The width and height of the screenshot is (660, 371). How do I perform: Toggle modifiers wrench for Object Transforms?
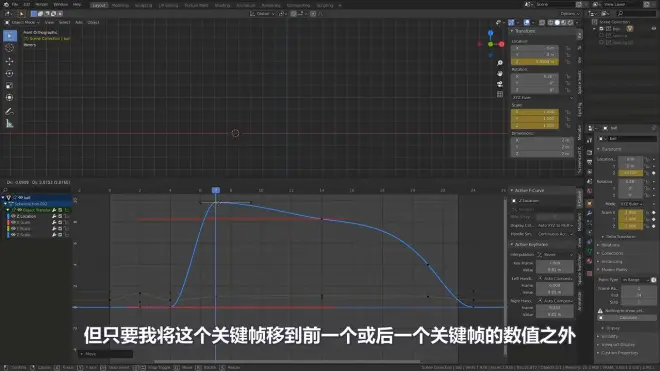[54, 210]
